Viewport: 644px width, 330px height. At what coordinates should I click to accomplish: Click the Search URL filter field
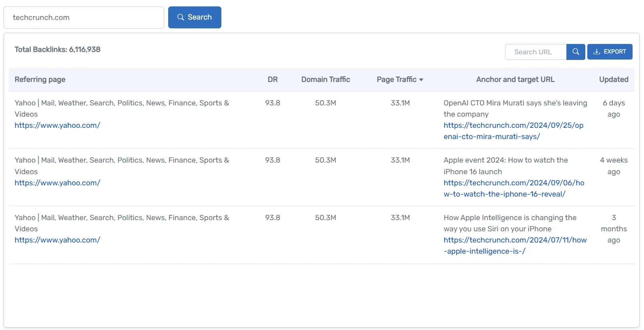[x=536, y=52]
